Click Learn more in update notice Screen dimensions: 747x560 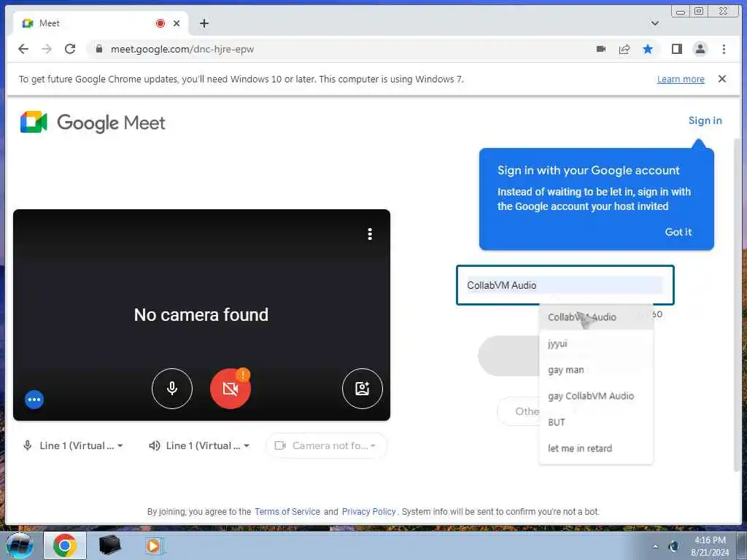click(x=681, y=79)
